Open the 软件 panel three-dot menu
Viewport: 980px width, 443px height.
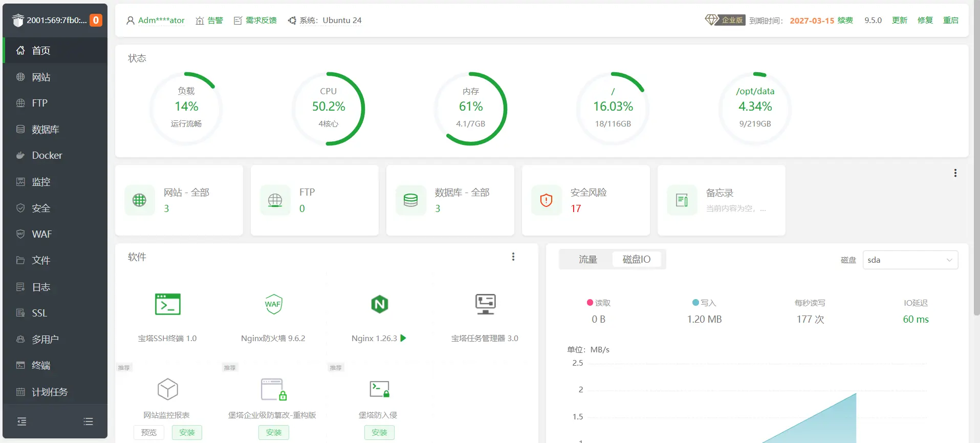pyautogui.click(x=513, y=257)
